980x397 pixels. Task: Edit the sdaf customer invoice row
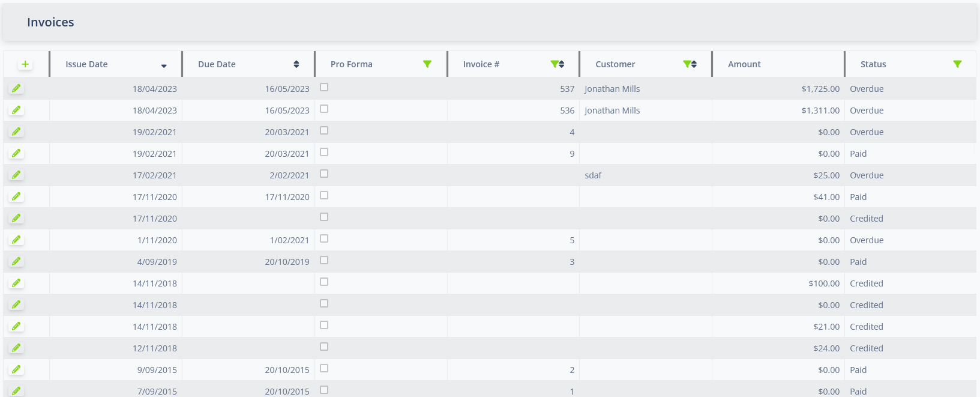[x=16, y=175]
